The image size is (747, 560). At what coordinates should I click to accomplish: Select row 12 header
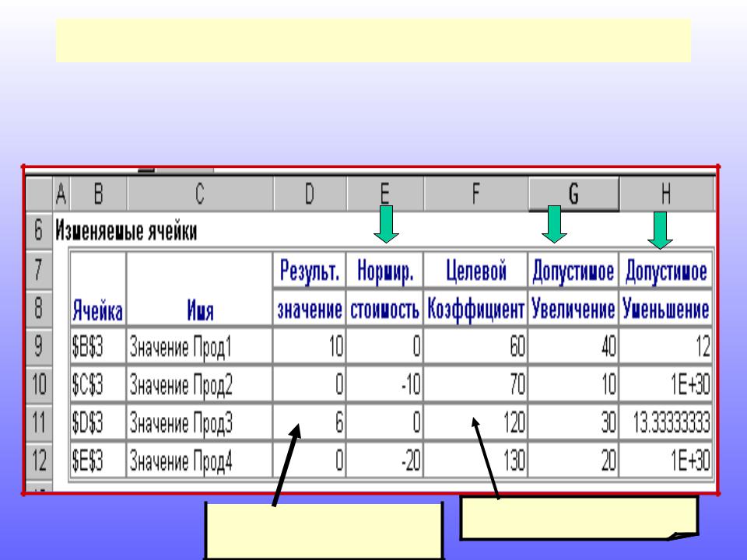(x=39, y=460)
